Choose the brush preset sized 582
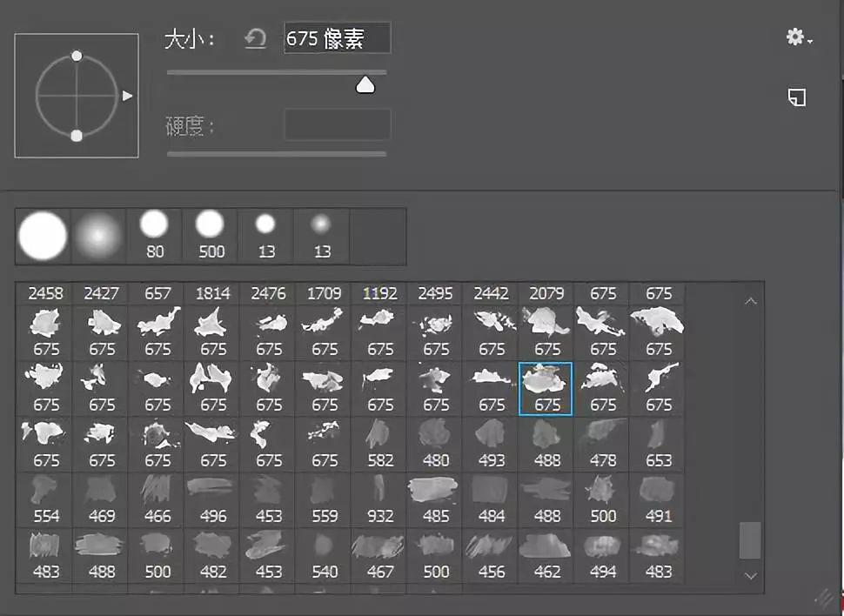The width and height of the screenshot is (844, 616). [380, 445]
